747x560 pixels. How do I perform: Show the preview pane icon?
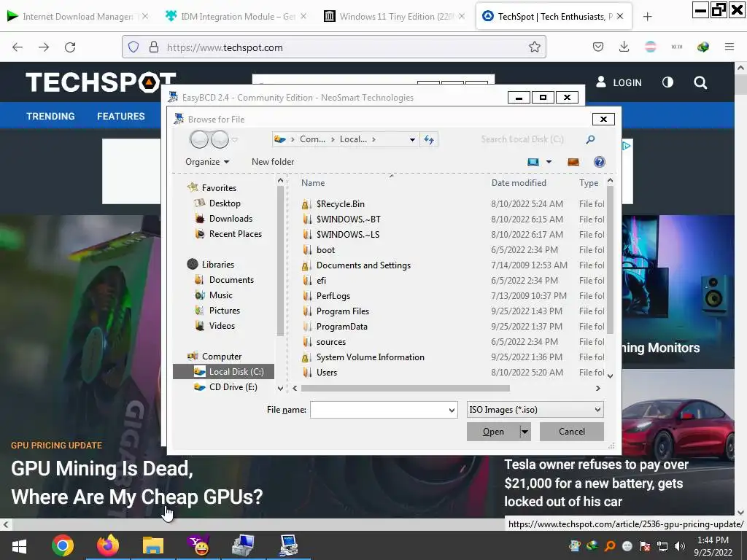573,162
